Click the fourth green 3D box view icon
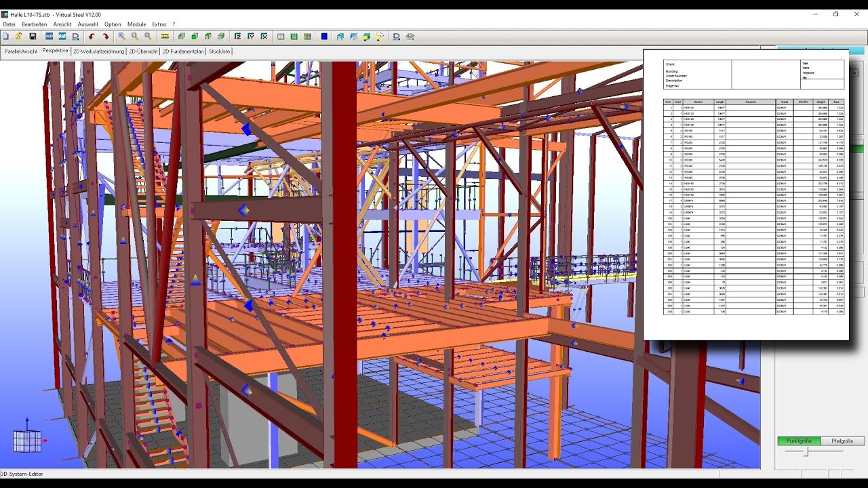 point(221,36)
